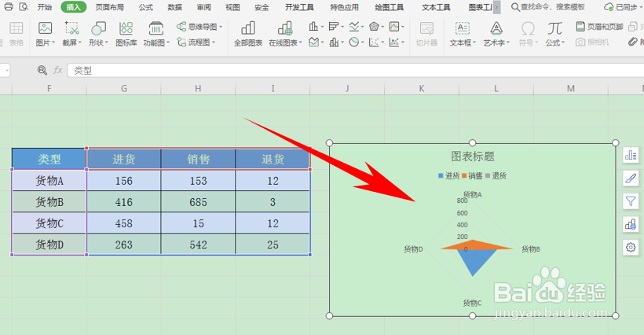Image resolution: width=644 pixels, height=335 pixels.
Task: Select the 进货 legend entry
Action: click(x=449, y=176)
